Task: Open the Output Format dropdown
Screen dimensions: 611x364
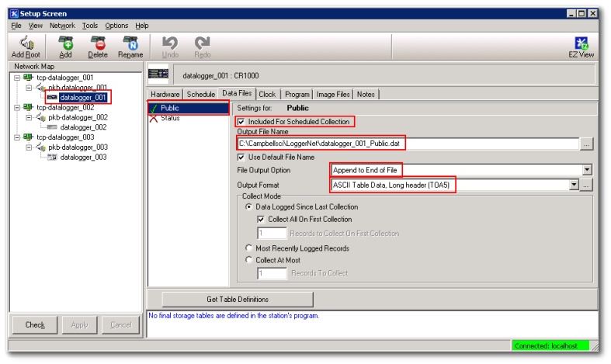Action: point(574,185)
